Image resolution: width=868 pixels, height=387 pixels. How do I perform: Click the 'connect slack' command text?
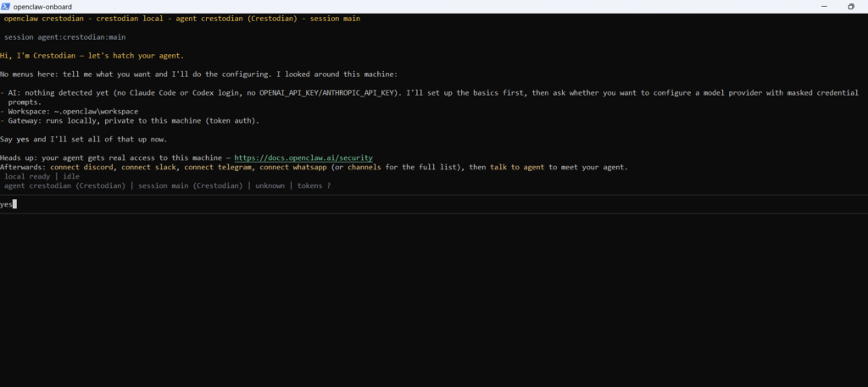pos(149,167)
